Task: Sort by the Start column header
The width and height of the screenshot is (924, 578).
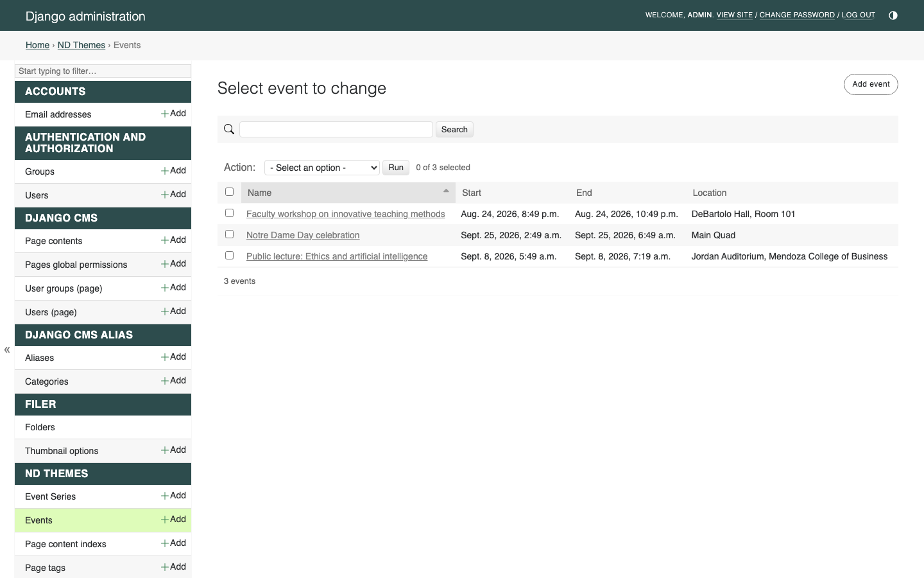Action: 472,193
